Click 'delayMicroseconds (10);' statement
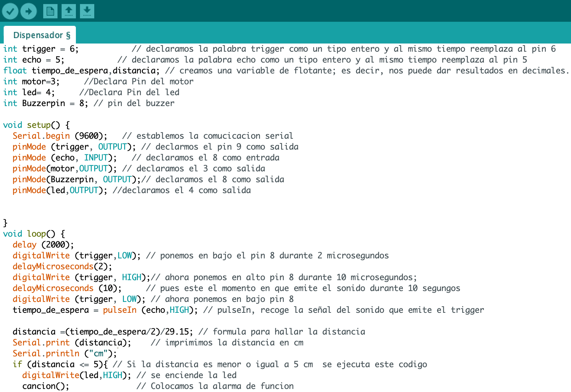Image resolution: width=571 pixels, height=392 pixels. point(67,288)
